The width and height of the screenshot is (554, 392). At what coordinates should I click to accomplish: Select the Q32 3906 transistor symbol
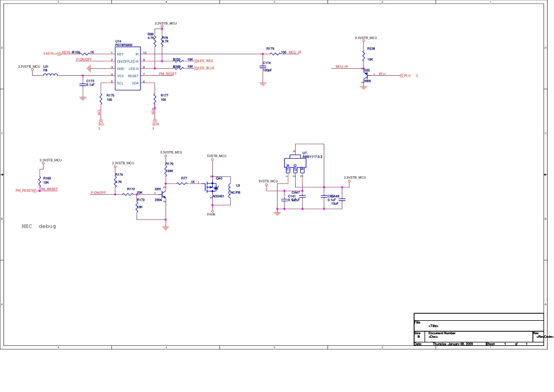tap(364, 75)
